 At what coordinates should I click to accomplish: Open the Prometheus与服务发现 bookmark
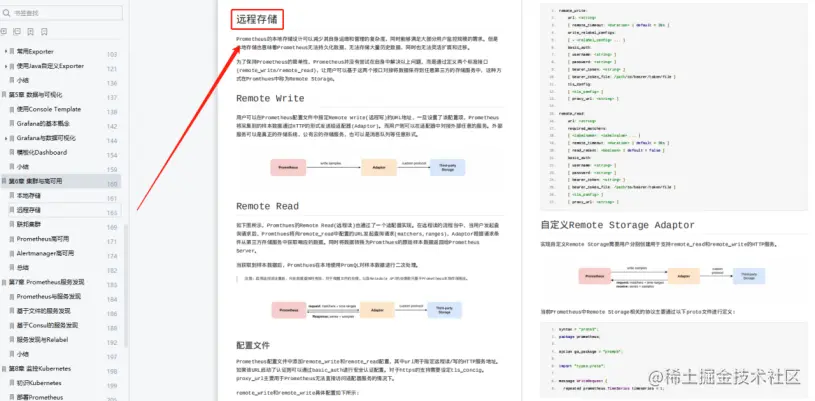point(48,296)
